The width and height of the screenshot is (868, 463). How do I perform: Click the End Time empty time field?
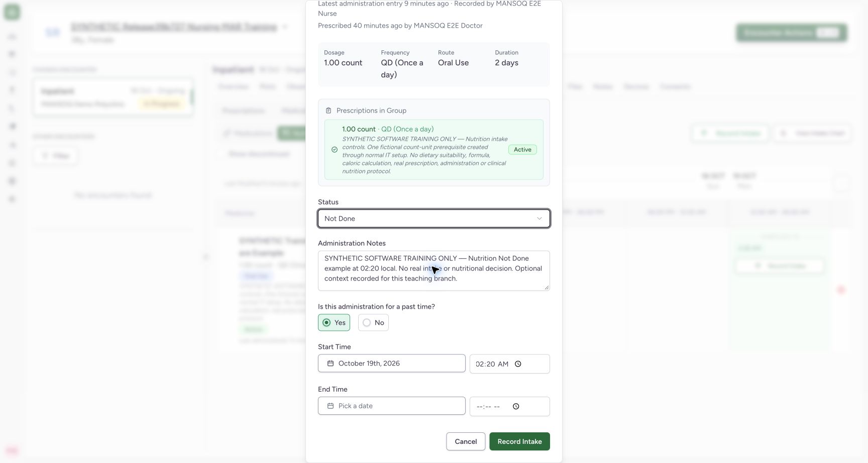coord(510,406)
